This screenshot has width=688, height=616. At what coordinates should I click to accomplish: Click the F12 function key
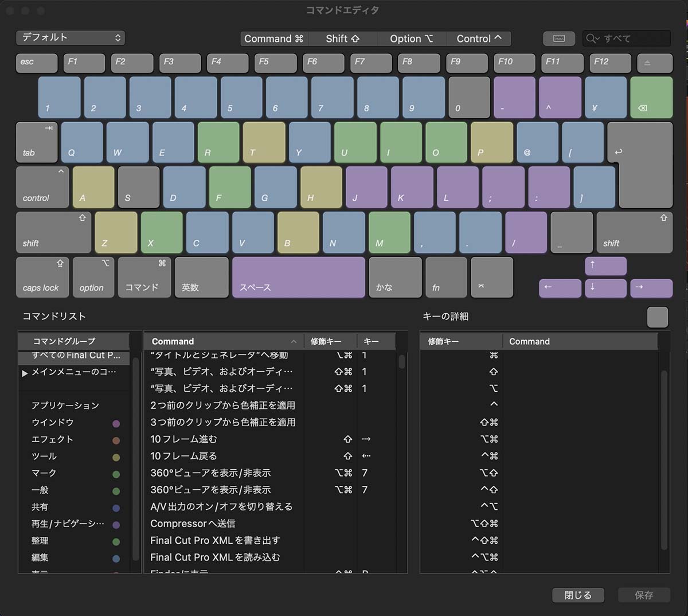pos(610,63)
